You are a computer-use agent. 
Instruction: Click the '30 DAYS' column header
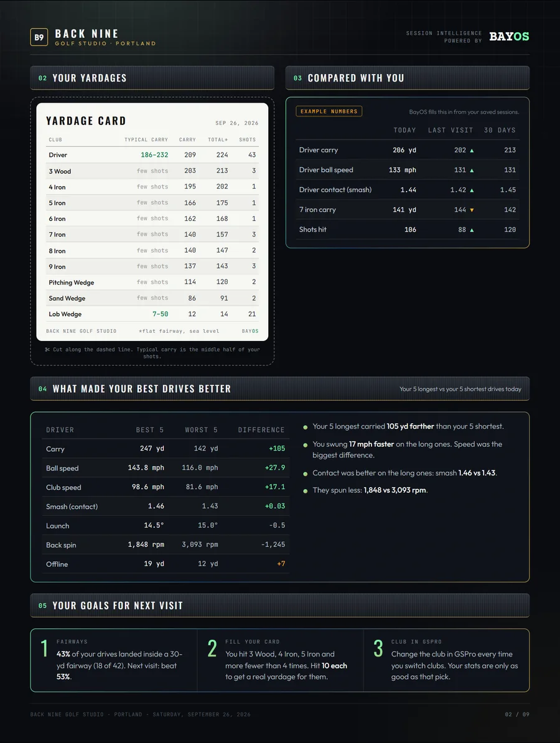[500, 130]
